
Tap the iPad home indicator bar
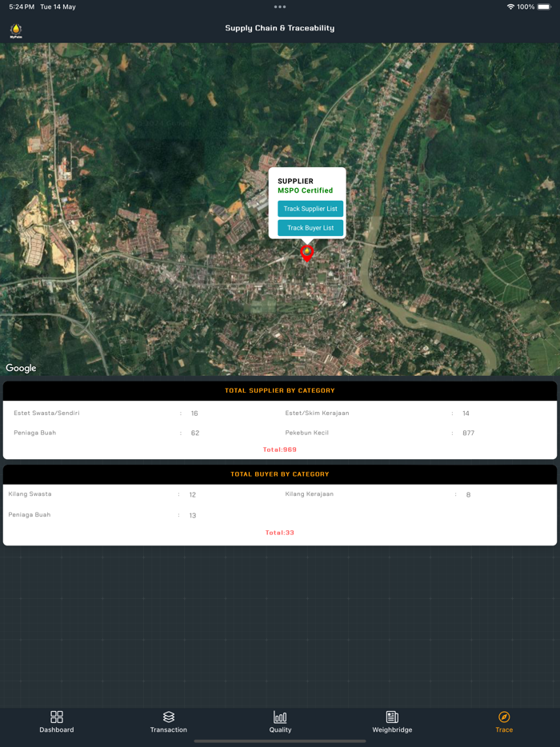[280, 741]
